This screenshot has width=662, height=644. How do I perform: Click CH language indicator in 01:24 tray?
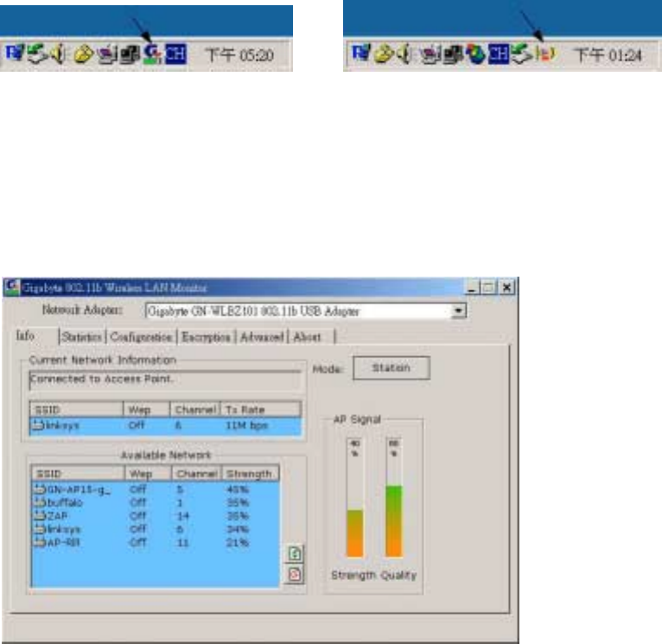[x=499, y=54]
